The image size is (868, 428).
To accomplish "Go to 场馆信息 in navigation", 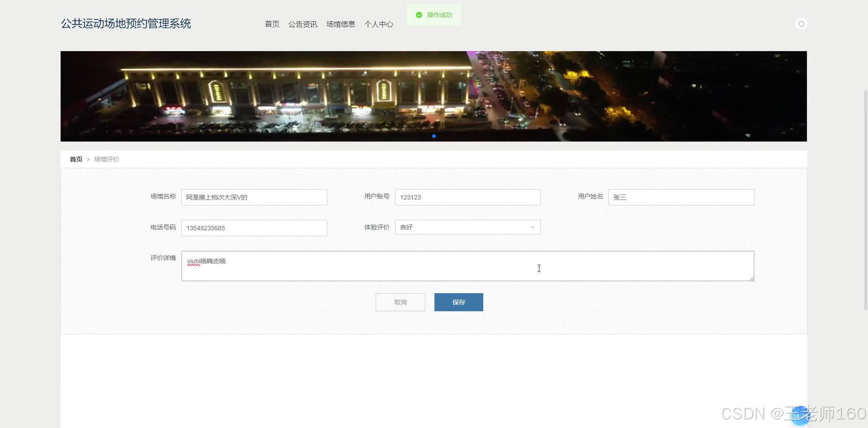I will [341, 24].
